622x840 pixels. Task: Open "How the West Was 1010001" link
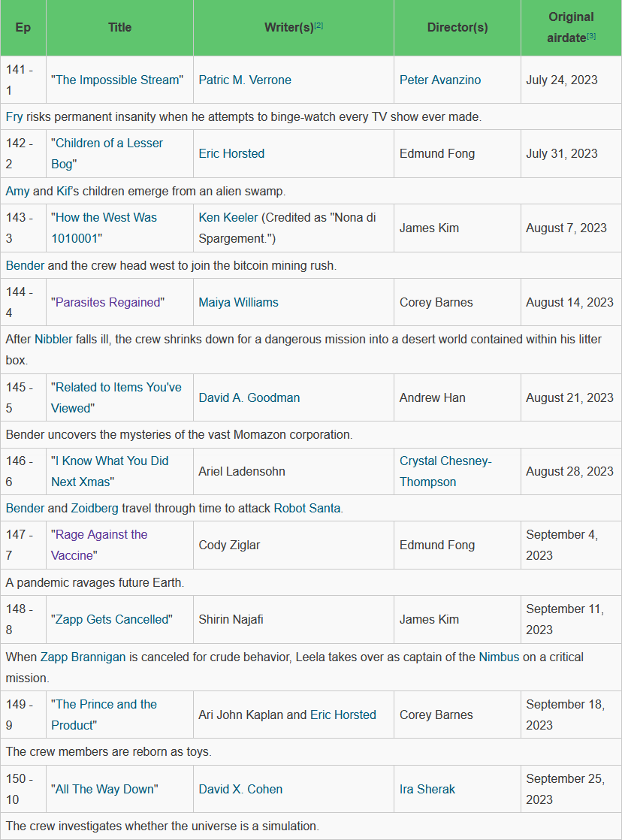coord(104,228)
